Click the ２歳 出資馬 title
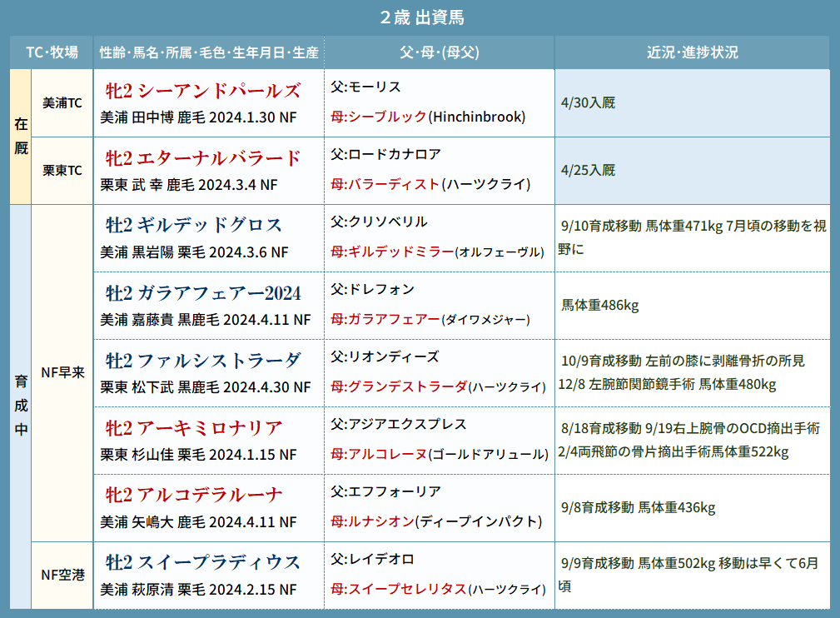Screen dimensions: 840x618 [421, 17]
